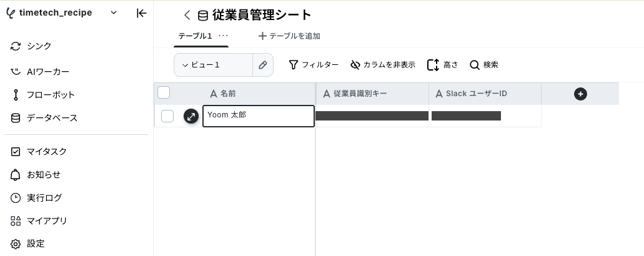
Task: Open データベース in the sidebar
Action: (x=44, y=118)
